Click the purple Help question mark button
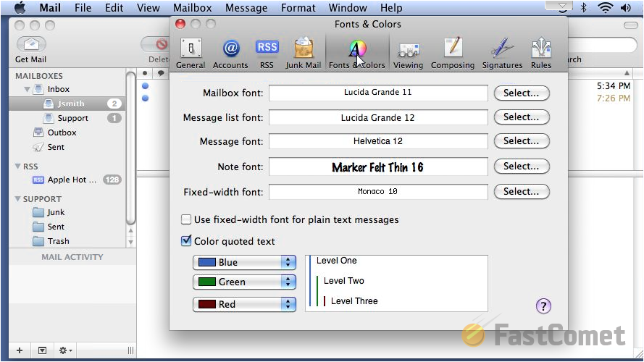644x362 pixels. (543, 306)
